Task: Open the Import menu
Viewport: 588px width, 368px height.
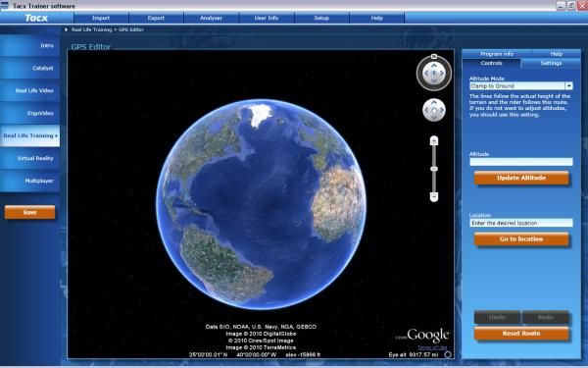Action: (101, 18)
